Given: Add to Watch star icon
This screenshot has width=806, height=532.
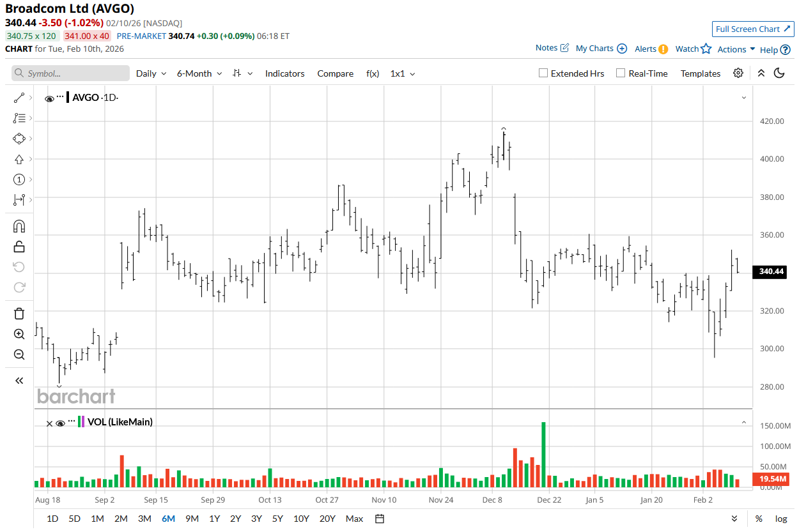Looking at the screenshot, I should [x=706, y=49].
